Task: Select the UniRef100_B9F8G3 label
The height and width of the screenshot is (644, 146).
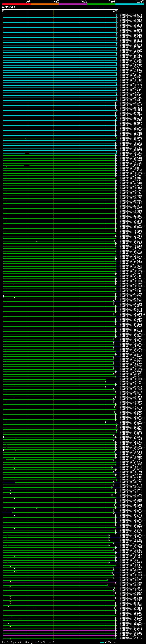Action: tap(131, 153)
